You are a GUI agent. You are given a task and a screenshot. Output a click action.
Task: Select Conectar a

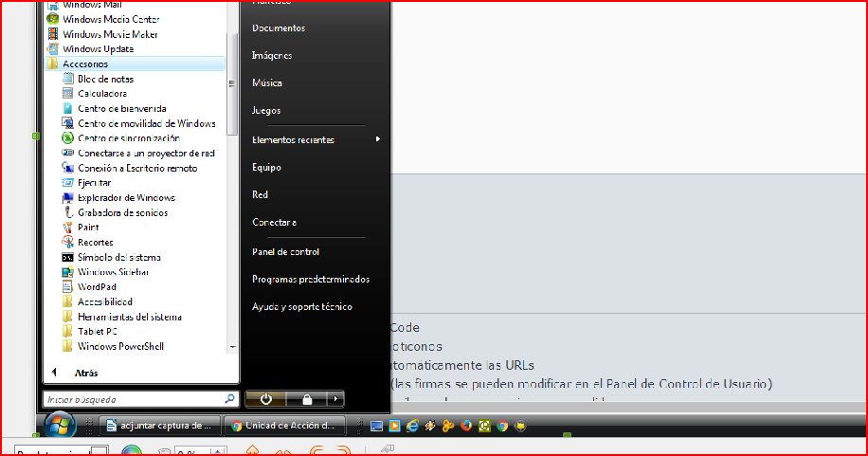274,222
